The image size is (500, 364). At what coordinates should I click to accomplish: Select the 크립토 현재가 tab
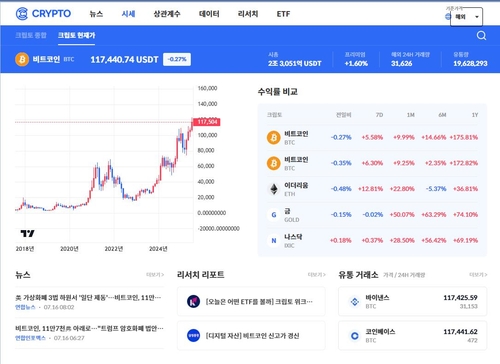pos(76,35)
